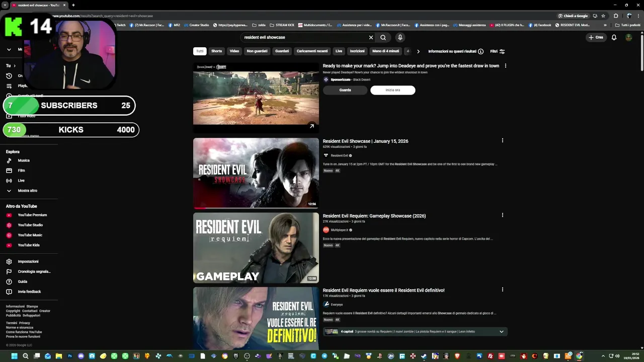Open the tab list dropdown in Chrome

[5, 5]
